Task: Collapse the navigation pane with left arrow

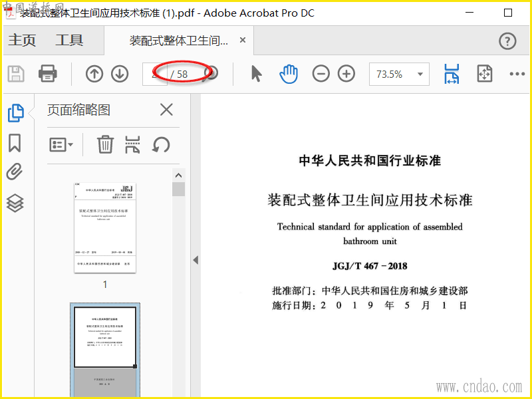Action: tap(196, 260)
